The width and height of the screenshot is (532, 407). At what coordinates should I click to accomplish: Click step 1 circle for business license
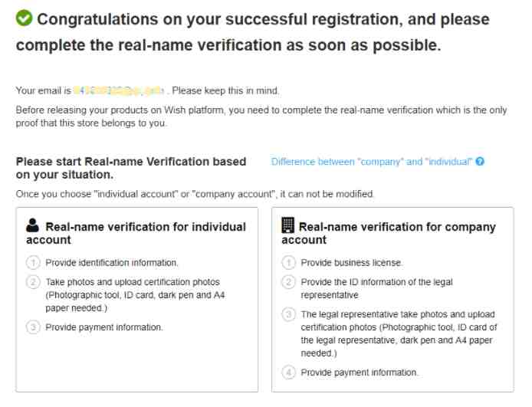pyautogui.click(x=288, y=262)
